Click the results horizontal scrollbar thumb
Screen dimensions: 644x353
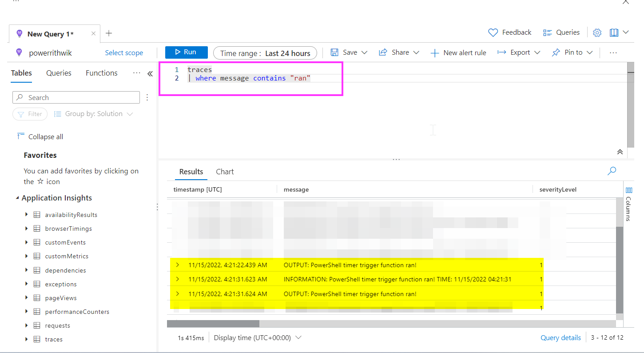point(213,324)
